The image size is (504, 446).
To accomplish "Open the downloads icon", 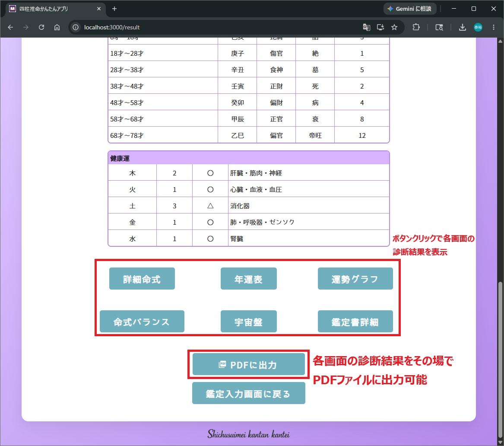I will coord(462,27).
